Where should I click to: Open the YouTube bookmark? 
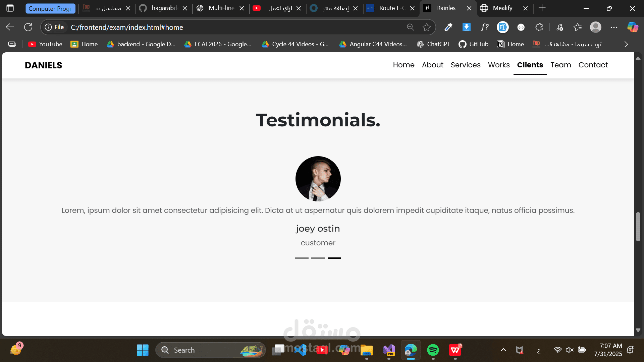tap(45, 44)
